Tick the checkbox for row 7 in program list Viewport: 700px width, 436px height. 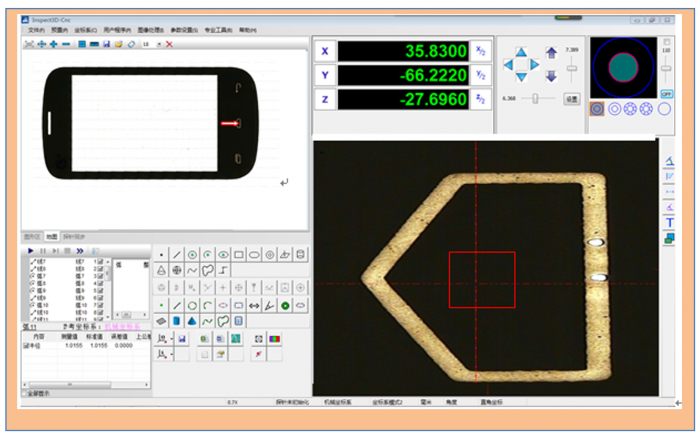(x=100, y=305)
